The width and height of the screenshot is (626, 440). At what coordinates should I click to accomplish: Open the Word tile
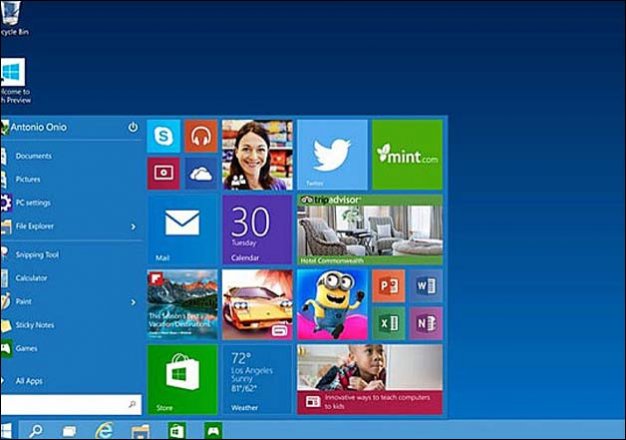coord(424,286)
